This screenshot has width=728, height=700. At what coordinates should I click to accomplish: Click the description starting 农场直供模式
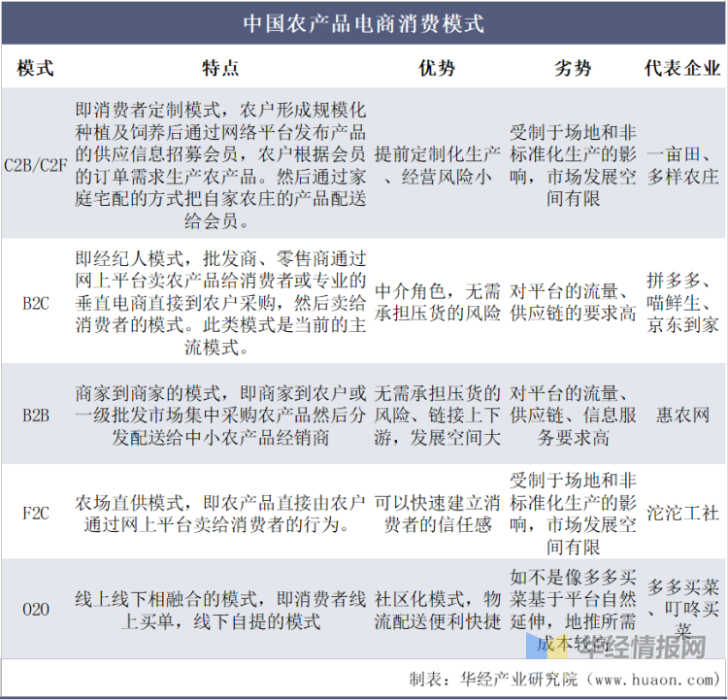220,514
